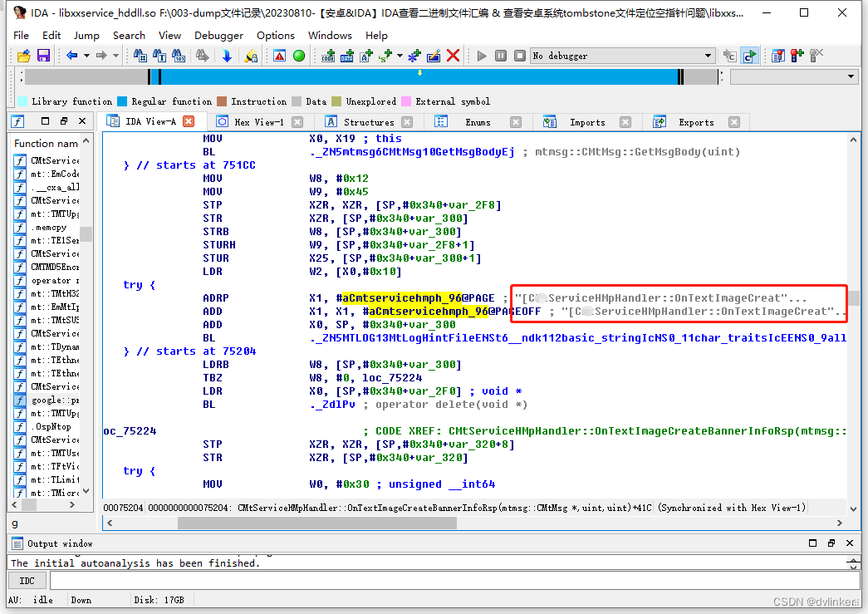Click the IDC button
This screenshot has width=868, height=614.
pos(27,581)
